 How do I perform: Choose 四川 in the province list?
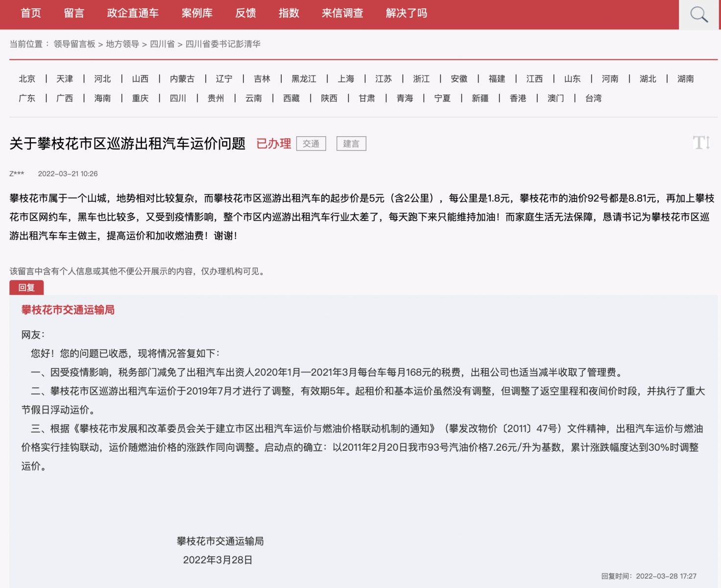pos(178,98)
